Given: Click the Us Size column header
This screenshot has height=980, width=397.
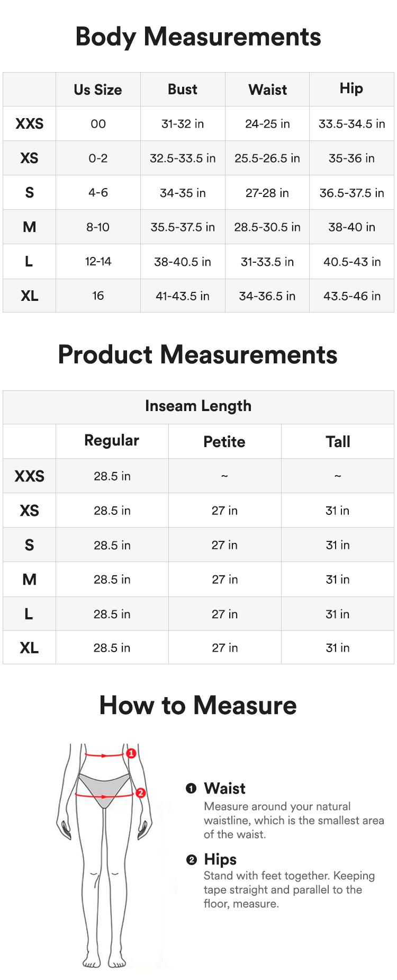Looking at the screenshot, I should (98, 90).
